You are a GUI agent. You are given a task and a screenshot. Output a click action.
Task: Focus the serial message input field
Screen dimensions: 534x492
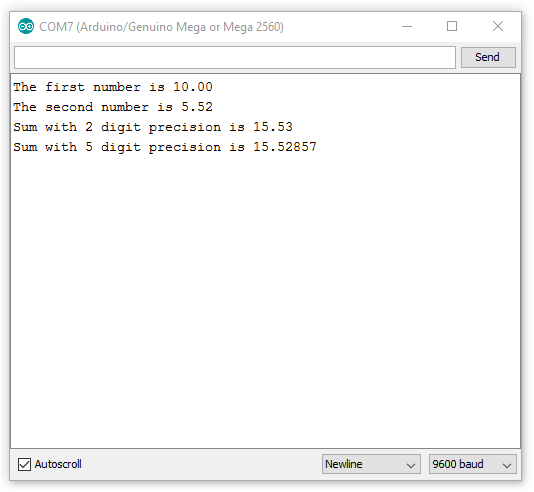(235, 57)
